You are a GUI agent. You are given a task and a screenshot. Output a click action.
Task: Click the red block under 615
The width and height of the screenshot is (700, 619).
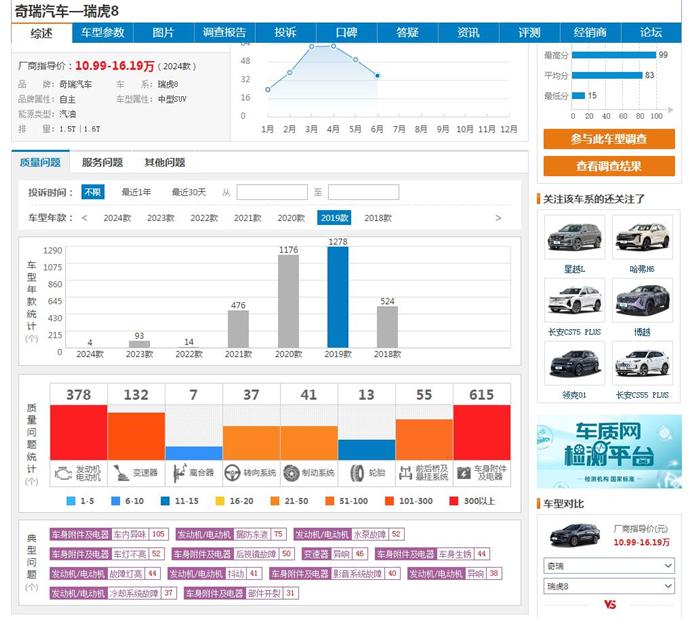[x=482, y=432]
